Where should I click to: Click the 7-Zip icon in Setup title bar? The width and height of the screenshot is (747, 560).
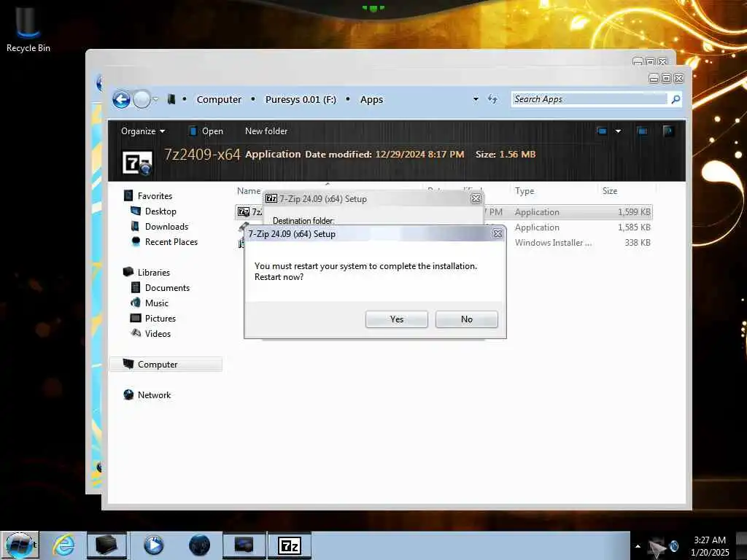pyautogui.click(x=271, y=198)
